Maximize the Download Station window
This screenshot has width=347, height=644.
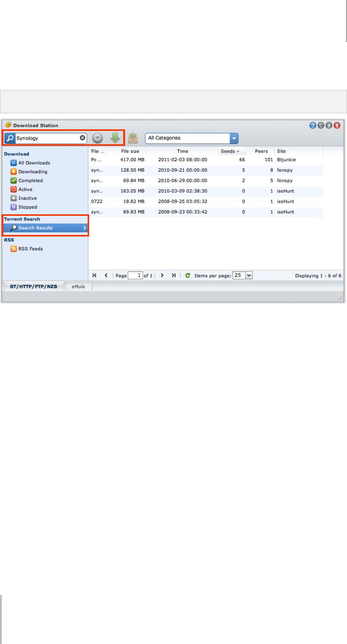(329, 125)
